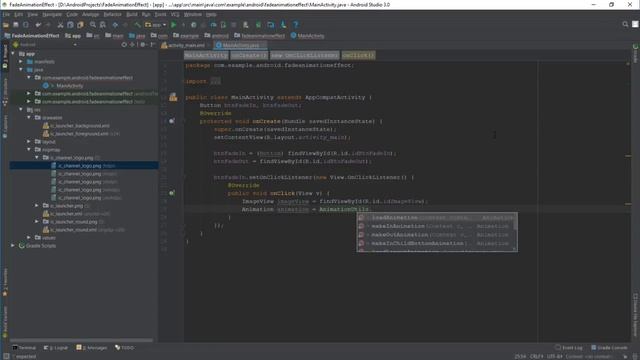Viewport: 640px width, 360px height.
Task: Open the TODO tool window
Action: [124, 348]
